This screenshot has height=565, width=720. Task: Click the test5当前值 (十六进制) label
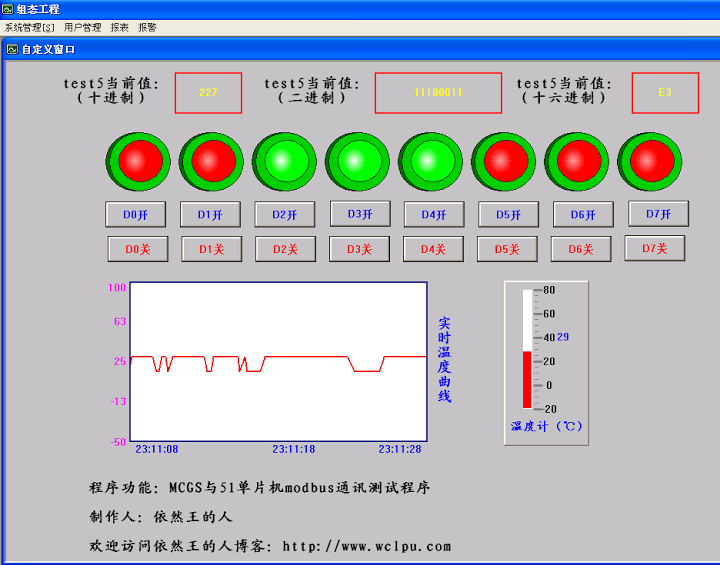tap(564, 91)
